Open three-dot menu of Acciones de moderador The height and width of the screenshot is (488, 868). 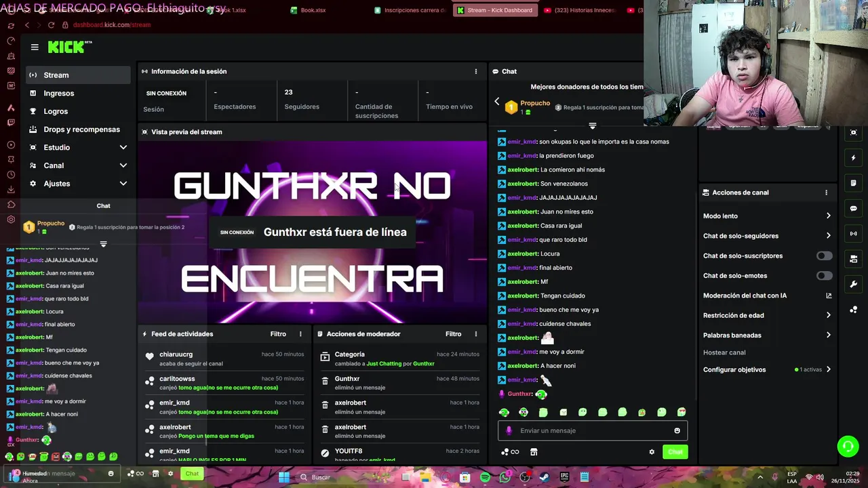tap(476, 334)
